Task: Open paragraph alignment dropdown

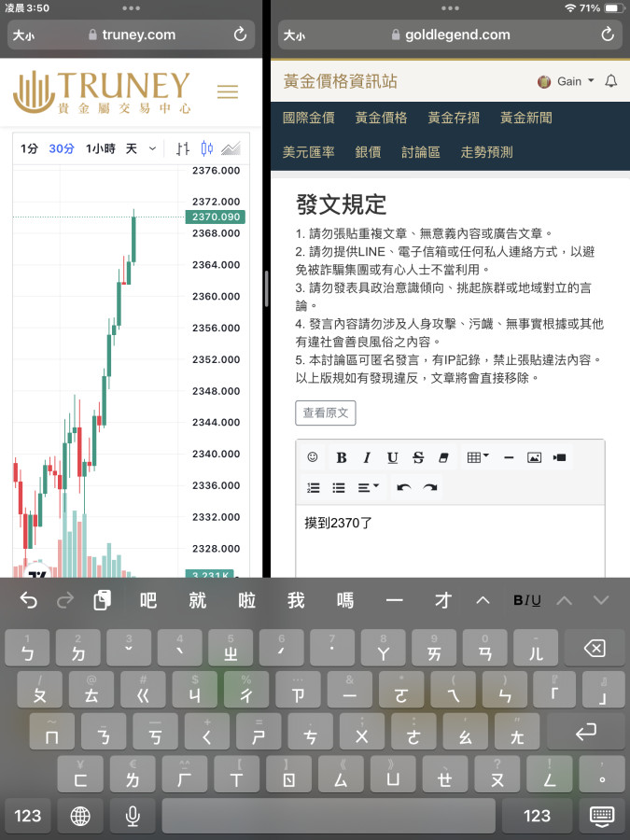Action: pyautogui.click(x=368, y=487)
